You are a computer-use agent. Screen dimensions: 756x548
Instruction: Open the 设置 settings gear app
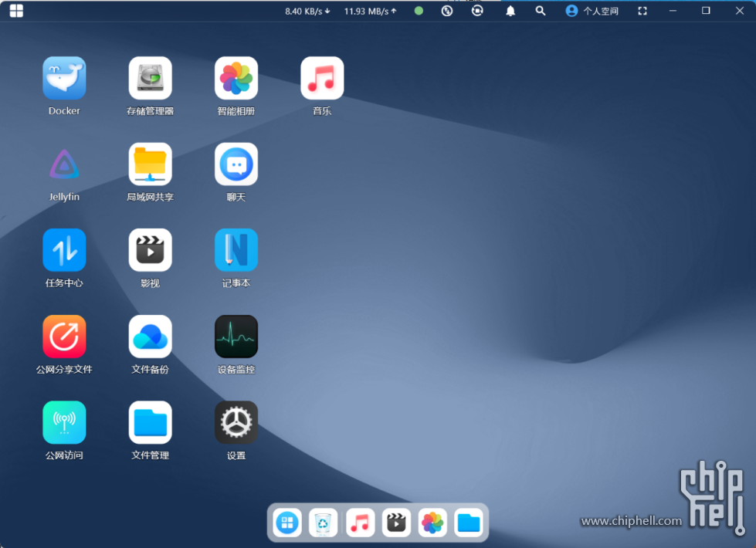click(x=236, y=423)
